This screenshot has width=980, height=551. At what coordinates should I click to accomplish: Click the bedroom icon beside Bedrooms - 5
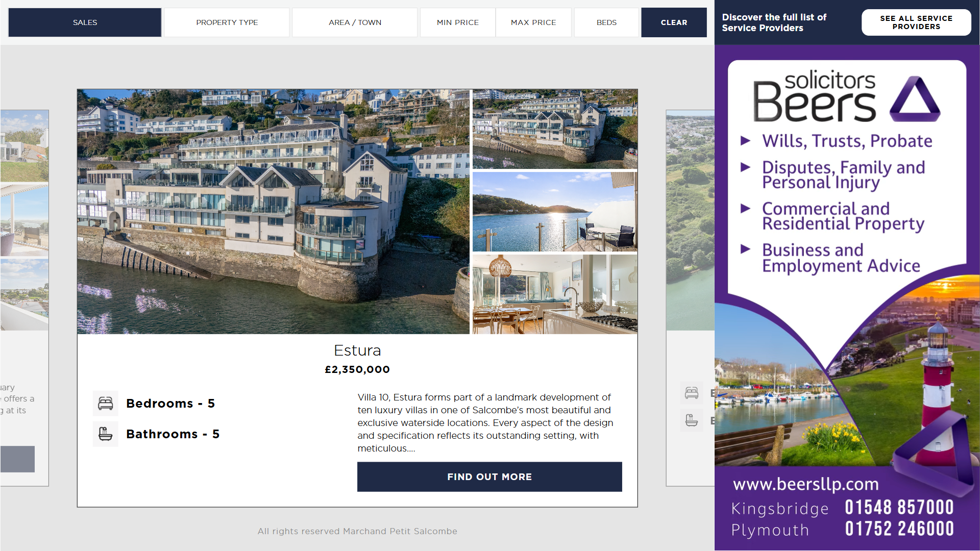tap(106, 404)
